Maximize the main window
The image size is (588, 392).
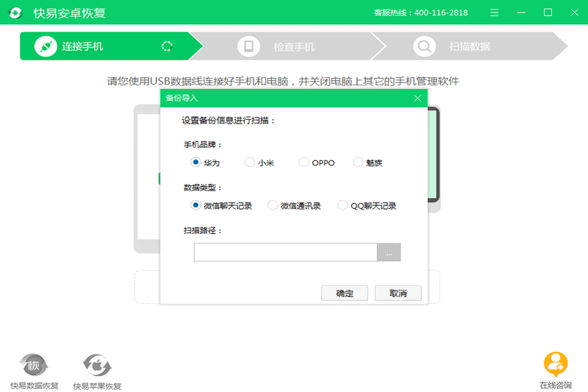pos(548,13)
